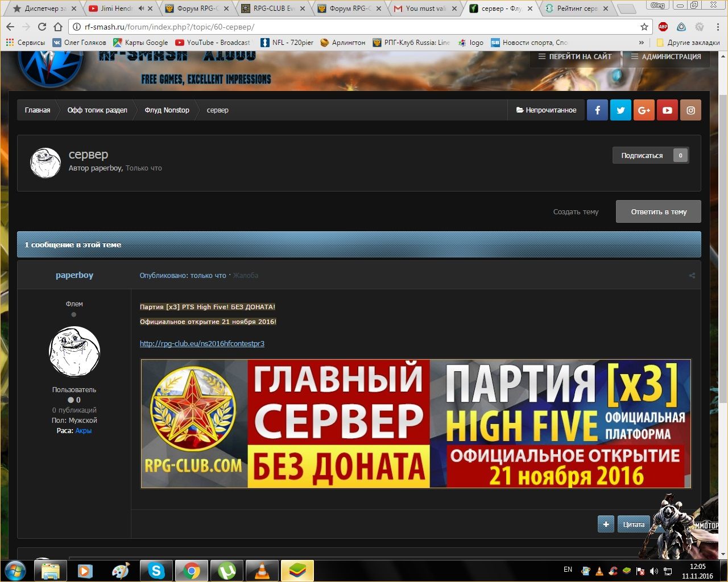Open Олег Голяков VK bookmark

(x=79, y=43)
